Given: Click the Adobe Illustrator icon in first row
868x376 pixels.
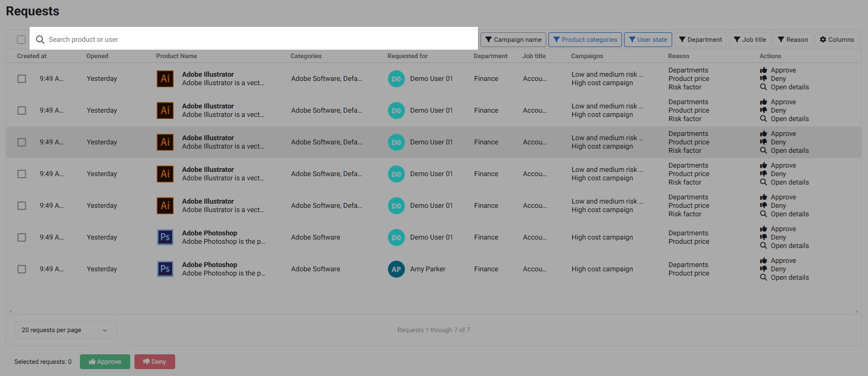Looking at the screenshot, I should point(165,79).
